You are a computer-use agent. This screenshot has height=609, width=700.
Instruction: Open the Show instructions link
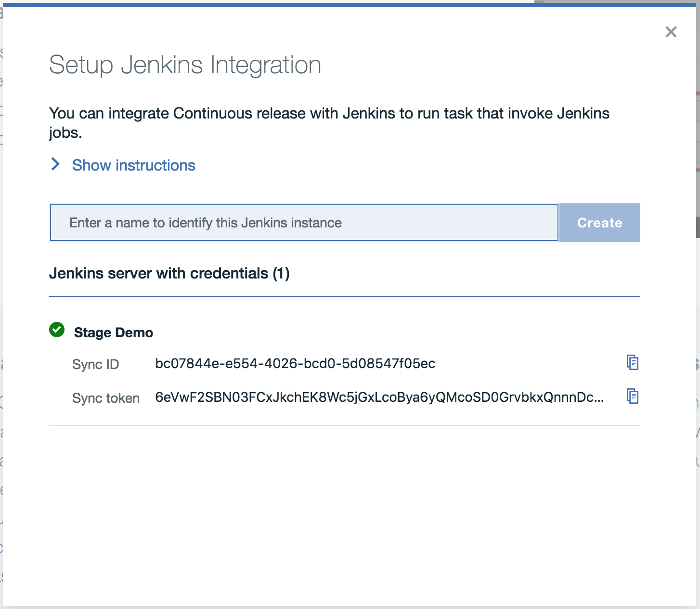(x=134, y=165)
